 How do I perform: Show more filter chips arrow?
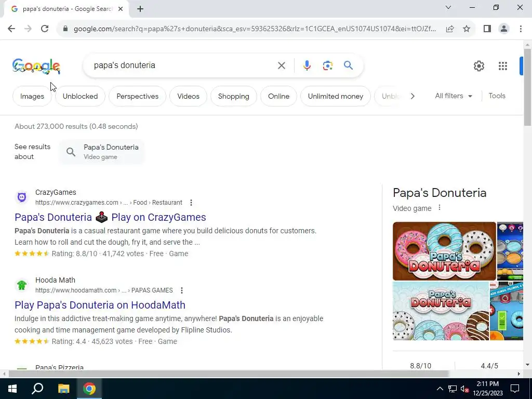pos(412,96)
